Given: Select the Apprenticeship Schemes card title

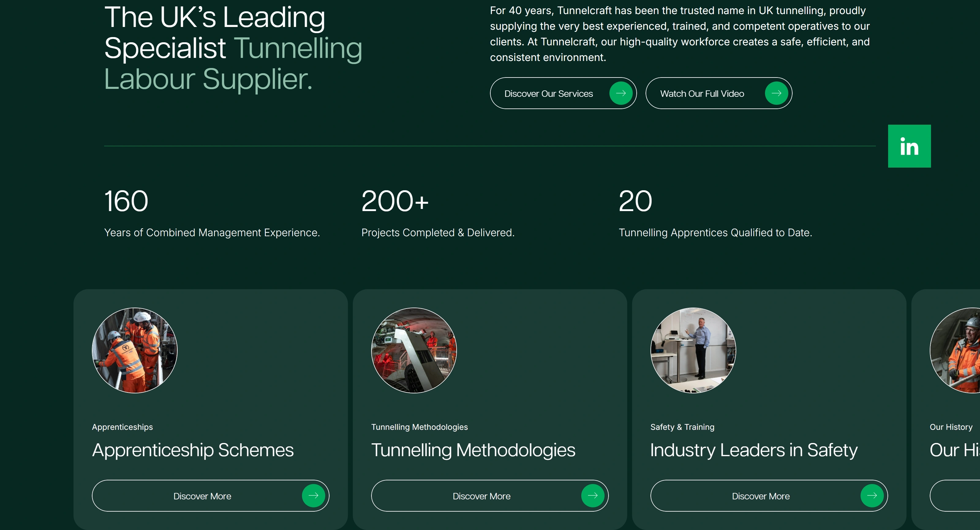Looking at the screenshot, I should (x=193, y=450).
